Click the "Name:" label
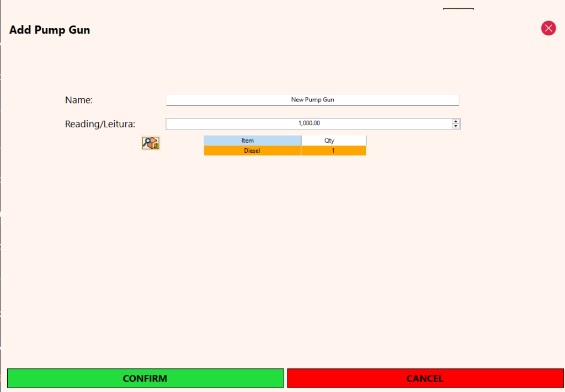Screen dimensions: 565x392 [x=79, y=100]
